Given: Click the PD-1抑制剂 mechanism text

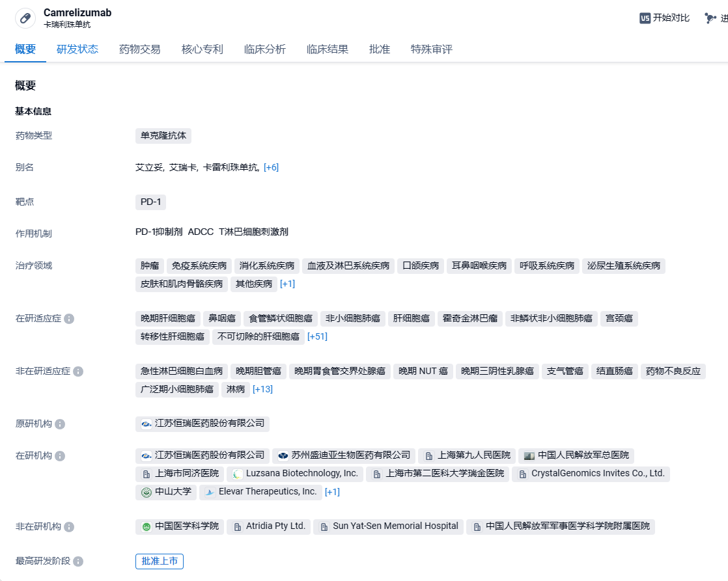Looking at the screenshot, I should coord(159,232).
